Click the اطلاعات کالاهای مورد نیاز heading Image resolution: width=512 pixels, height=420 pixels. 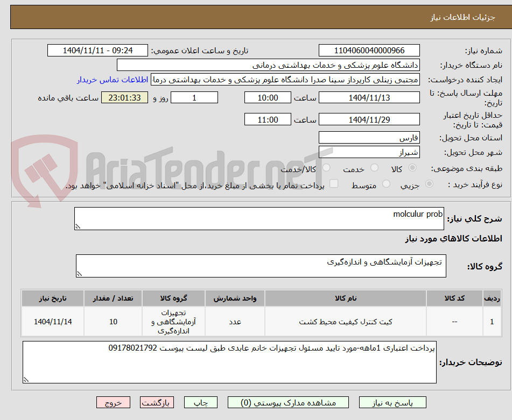point(453,238)
